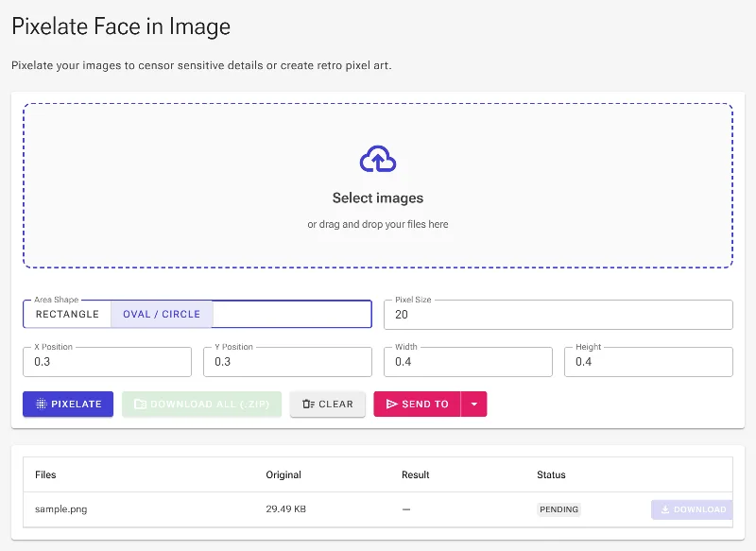The width and height of the screenshot is (756, 551).
Task: Click the Files column header
Action: (45, 474)
